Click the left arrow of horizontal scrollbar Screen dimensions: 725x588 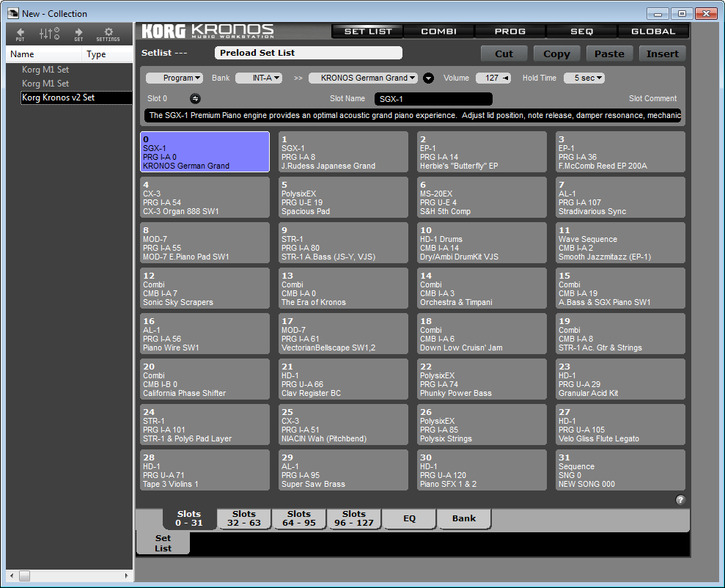tap(12, 576)
